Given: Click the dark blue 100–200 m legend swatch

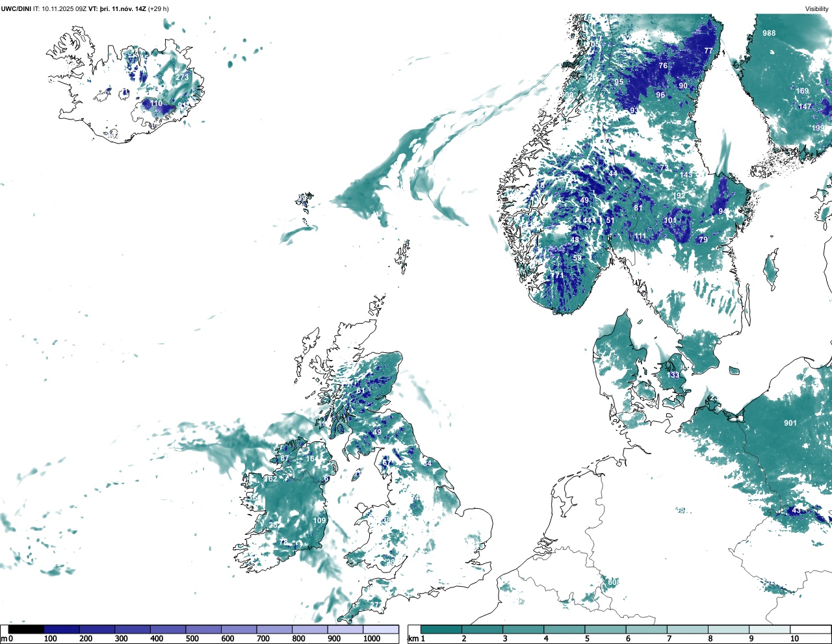Looking at the screenshot, I should click(62, 629).
